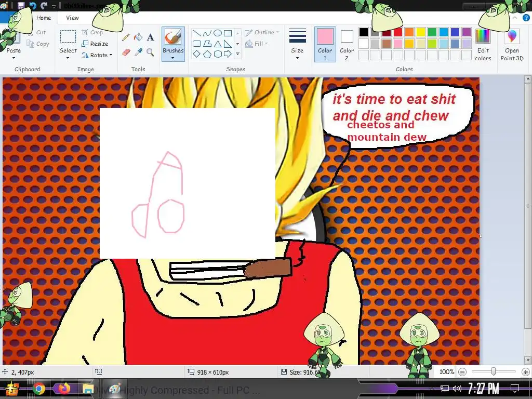Expand the Rotate options menu
This screenshot has height=399, width=532.
point(111,55)
